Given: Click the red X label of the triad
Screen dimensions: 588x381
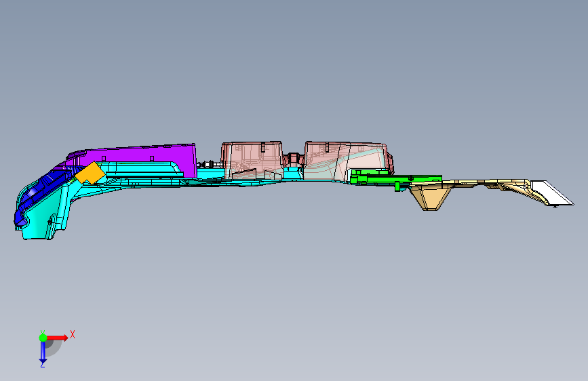Looking at the screenshot, I should click(x=73, y=334).
